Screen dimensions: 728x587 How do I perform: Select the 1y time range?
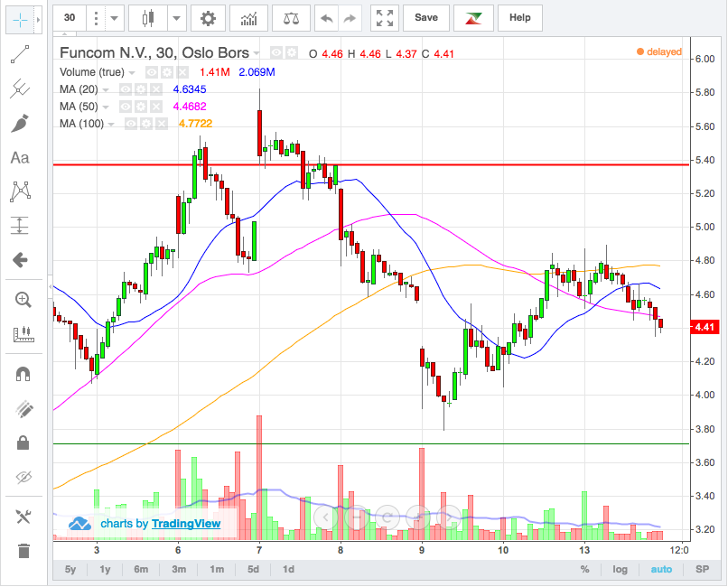pos(105,569)
